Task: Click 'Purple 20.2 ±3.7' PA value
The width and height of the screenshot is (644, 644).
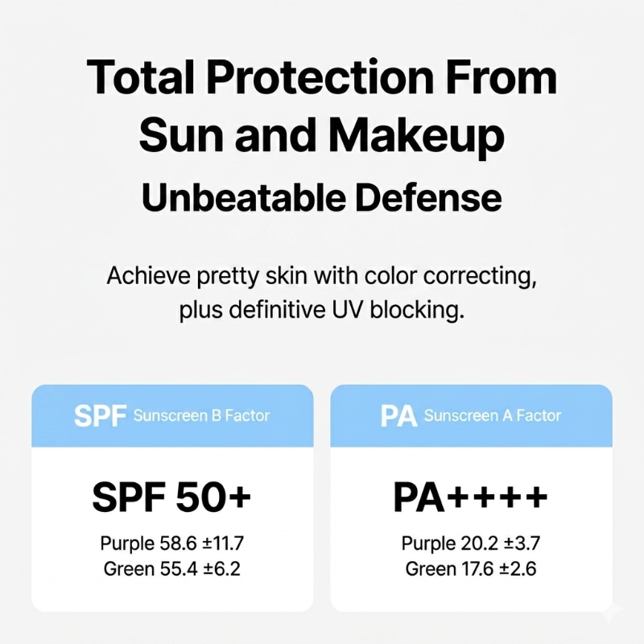Action: pos(471,543)
